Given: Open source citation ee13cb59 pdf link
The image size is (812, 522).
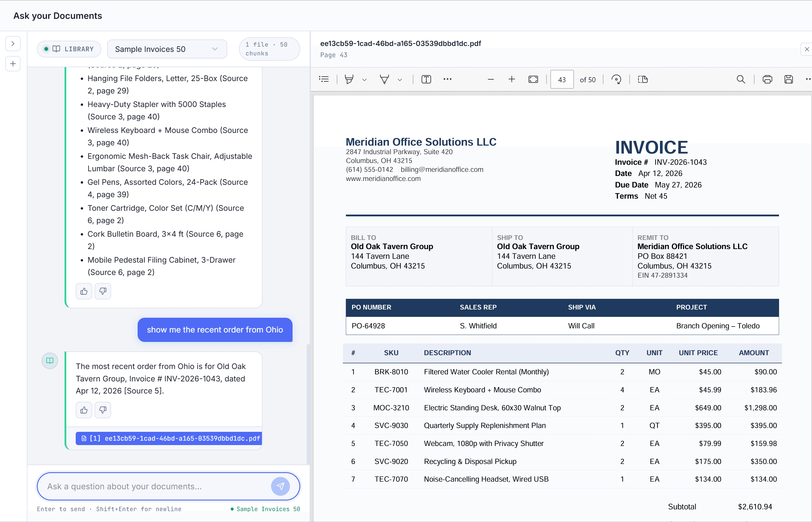Looking at the screenshot, I should (x=169, y=438).
